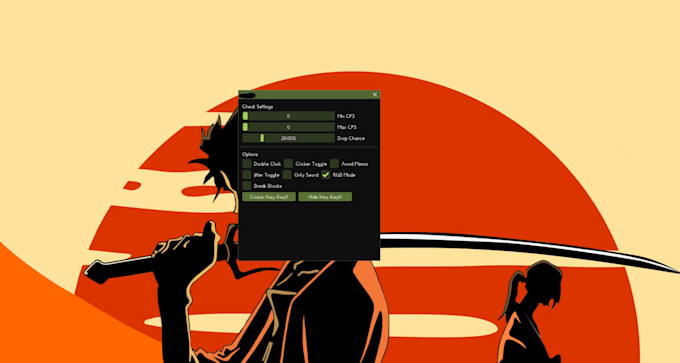
Task: Click the Max CPS label
Action: pos(347,128)
